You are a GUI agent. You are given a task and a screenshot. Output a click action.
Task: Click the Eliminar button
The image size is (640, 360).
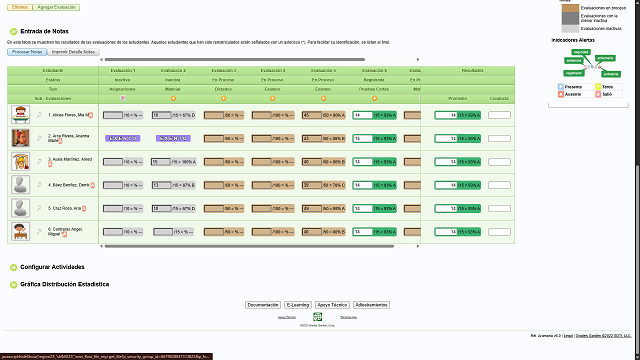(20, 7)
